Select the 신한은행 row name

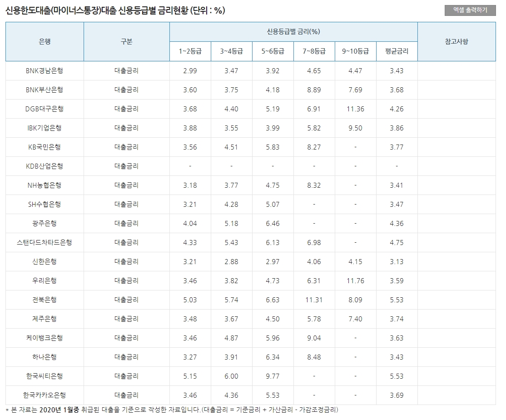(45, 261)
